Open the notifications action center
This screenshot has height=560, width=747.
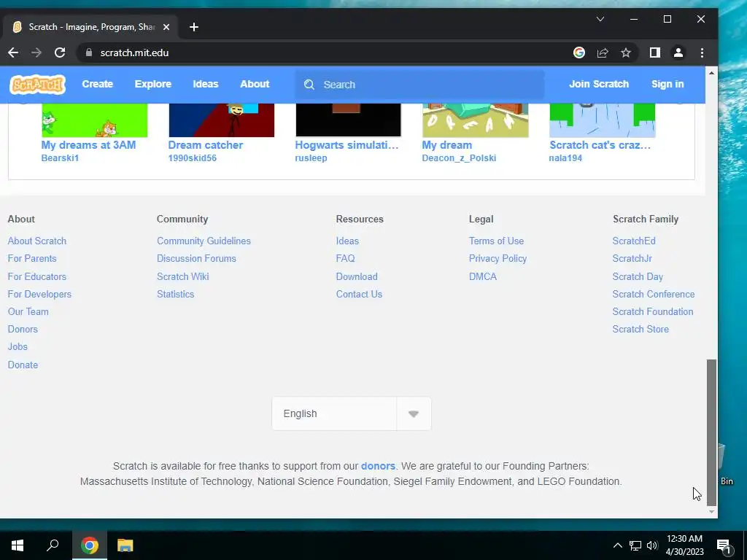[x=724, y=546]
